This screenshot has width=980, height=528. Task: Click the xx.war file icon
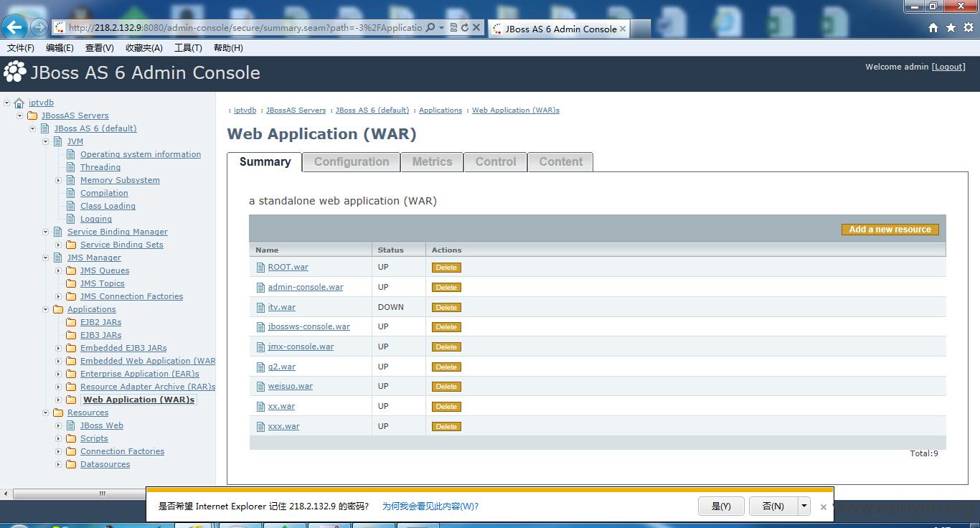tap(261, 407)
